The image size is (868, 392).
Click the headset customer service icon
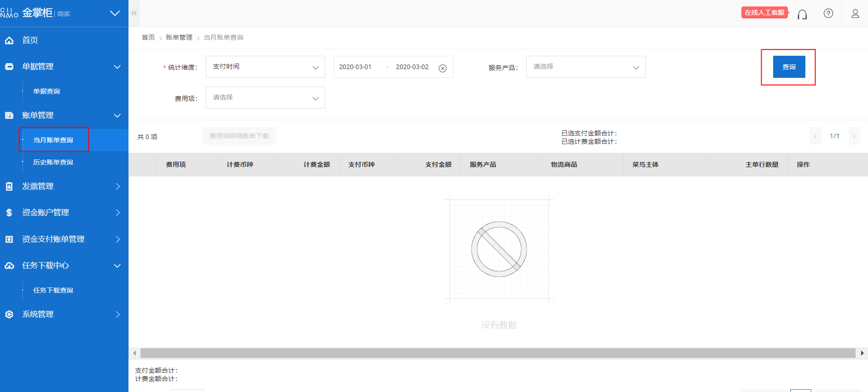(802, 14)
